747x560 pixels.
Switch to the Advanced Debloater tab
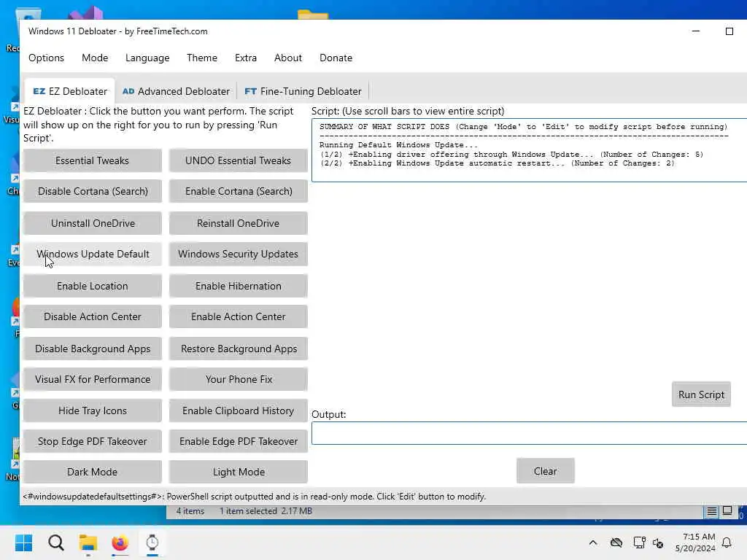pos(177,91)
